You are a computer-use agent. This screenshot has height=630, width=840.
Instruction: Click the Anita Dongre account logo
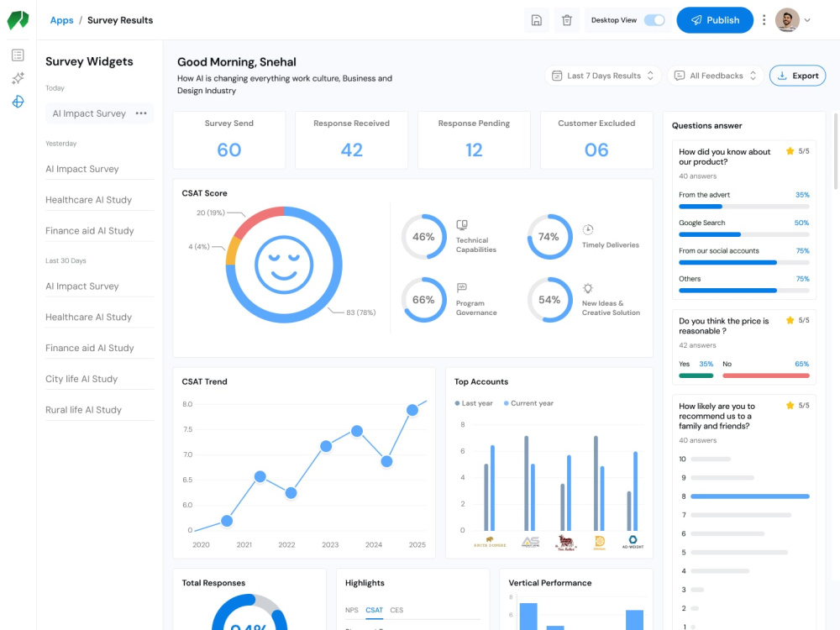[x=490, y=542]
